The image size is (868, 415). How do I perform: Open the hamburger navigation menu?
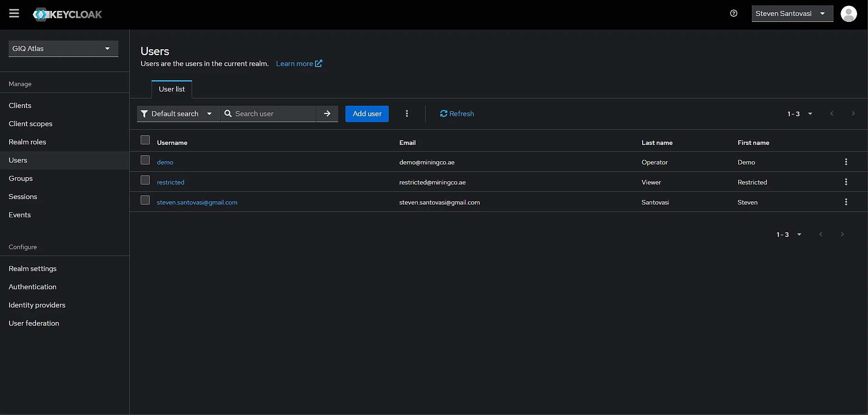click(14, 13)
